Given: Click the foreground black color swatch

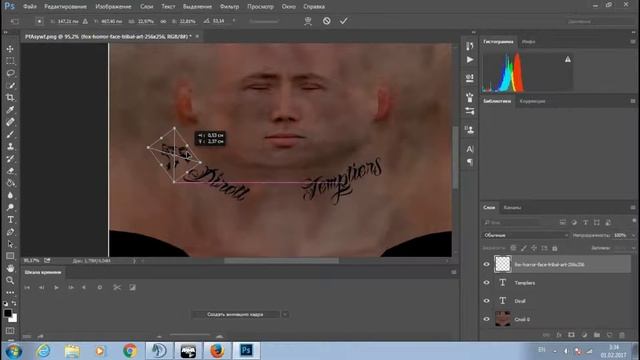Looking at the screenshot, I should 8,313.
